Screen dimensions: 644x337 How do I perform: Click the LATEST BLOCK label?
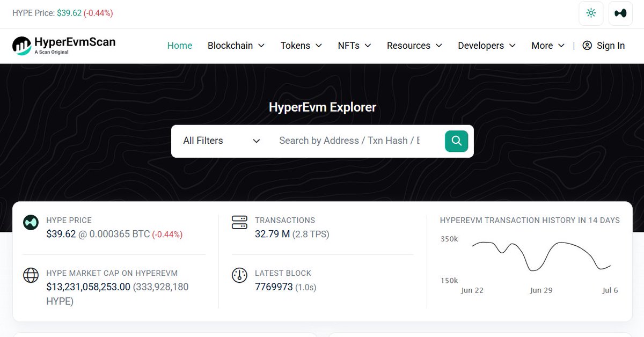point(283,273)
